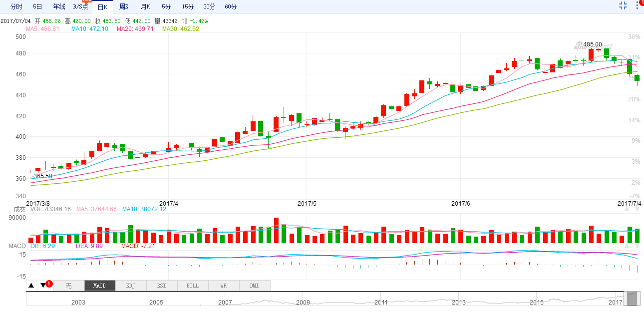
Task: Select the 60分 period tab
Action: [231, 6]
